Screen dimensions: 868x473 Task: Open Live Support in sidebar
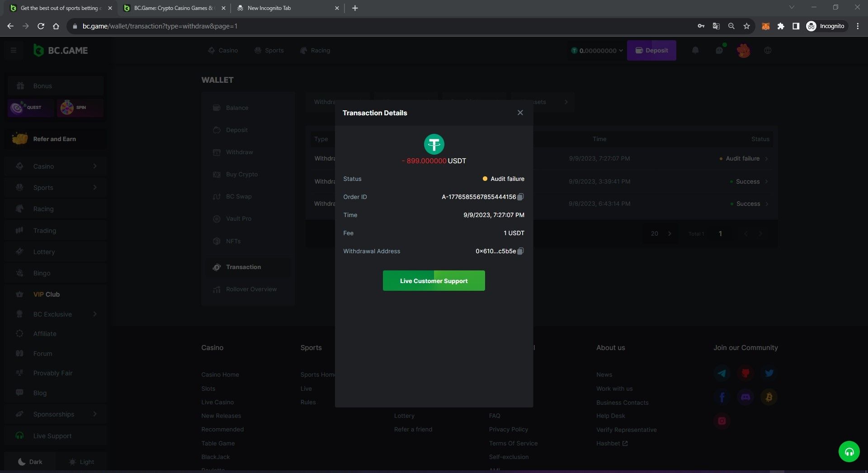[56, 435]
